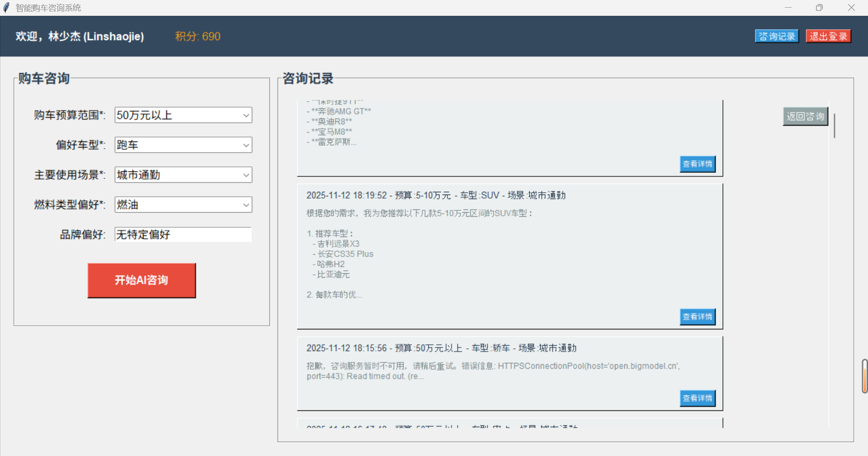This screenshot has width=868, height=456.
Task: Click the HTTPSConnectionPool error message text
Action: pyautogui.click(x=493, y=371)
